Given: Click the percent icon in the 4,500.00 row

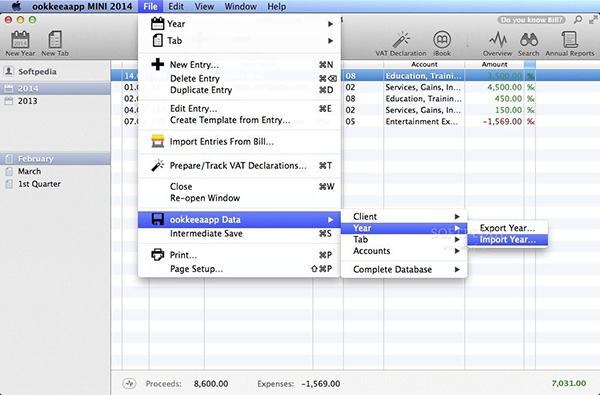Looking at the screenshot, I should 530,87.
